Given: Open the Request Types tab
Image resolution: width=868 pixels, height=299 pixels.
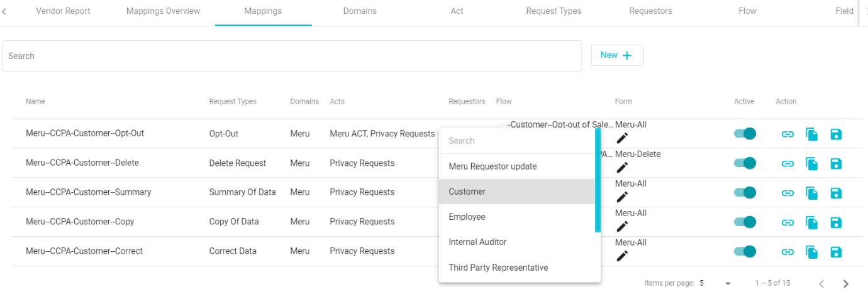Looking at the screenshot, I should (x=554, y=11).
